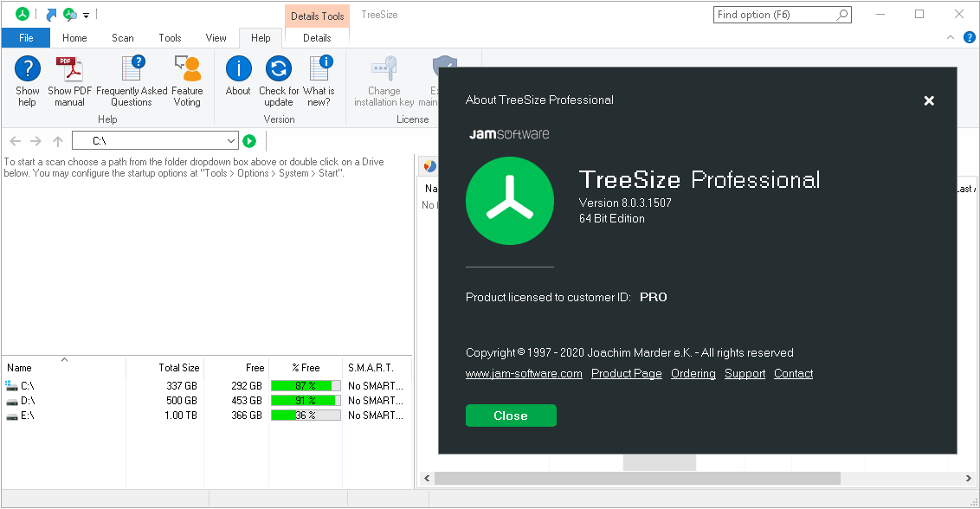
Task: Select the 292 GB free cell
Action: (246, 386)
